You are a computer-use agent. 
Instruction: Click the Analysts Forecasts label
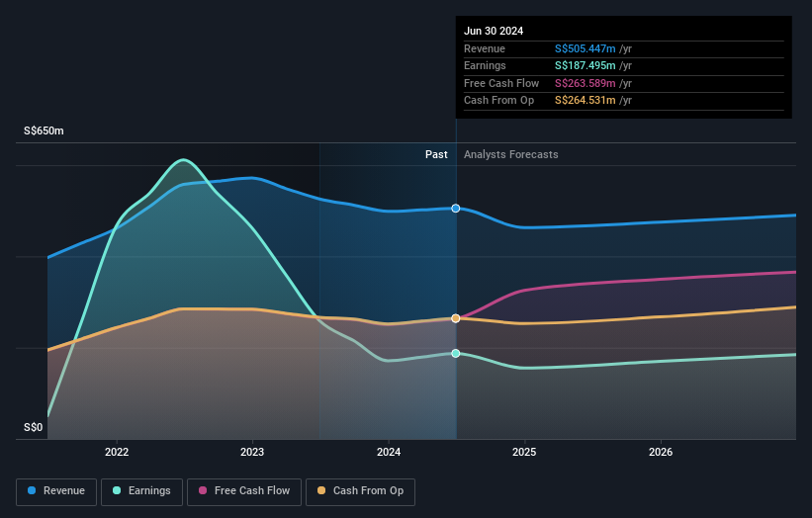pyautogui.click(x=510, y=154)
